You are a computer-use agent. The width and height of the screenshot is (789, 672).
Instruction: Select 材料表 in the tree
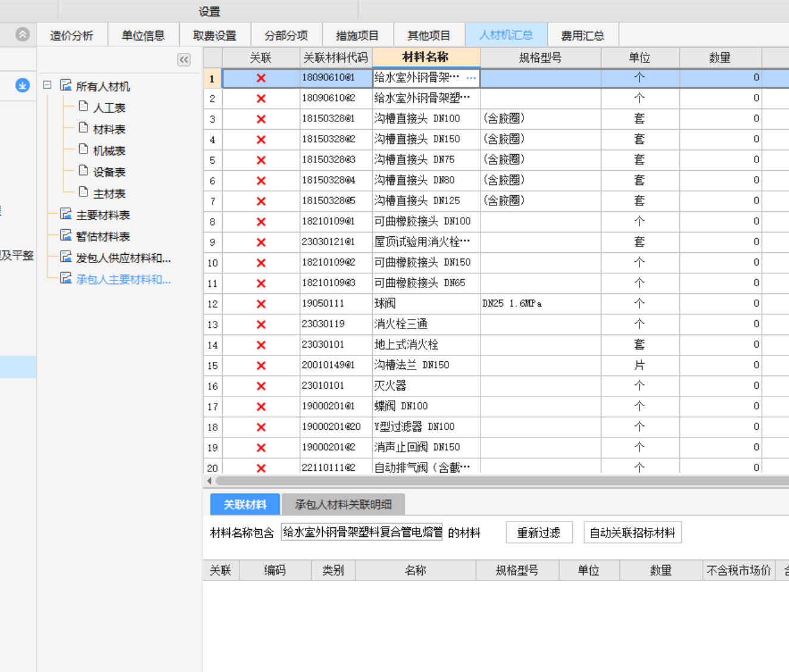coord(110,129)
